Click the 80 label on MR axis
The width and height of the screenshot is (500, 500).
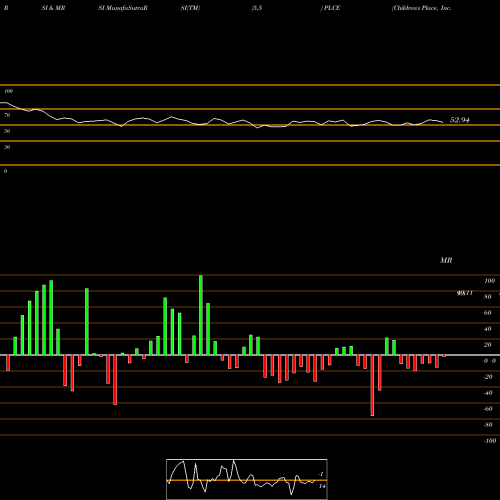click(x=487, y=297)
